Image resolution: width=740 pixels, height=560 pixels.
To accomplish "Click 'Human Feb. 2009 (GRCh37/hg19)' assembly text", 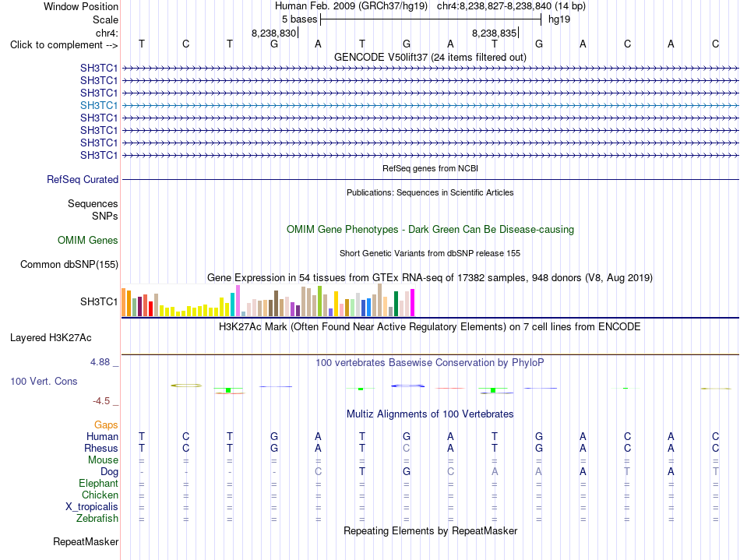I will click(351, 6).
